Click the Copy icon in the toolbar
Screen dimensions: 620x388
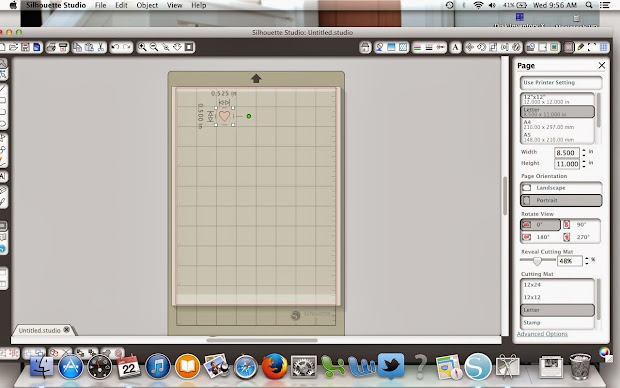[78, 47]
